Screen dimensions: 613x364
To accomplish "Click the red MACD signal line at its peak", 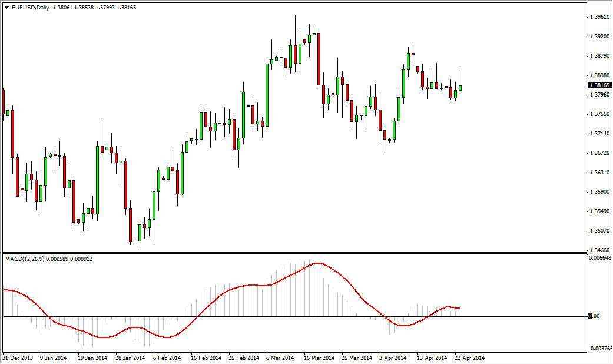I will point(318,264).
